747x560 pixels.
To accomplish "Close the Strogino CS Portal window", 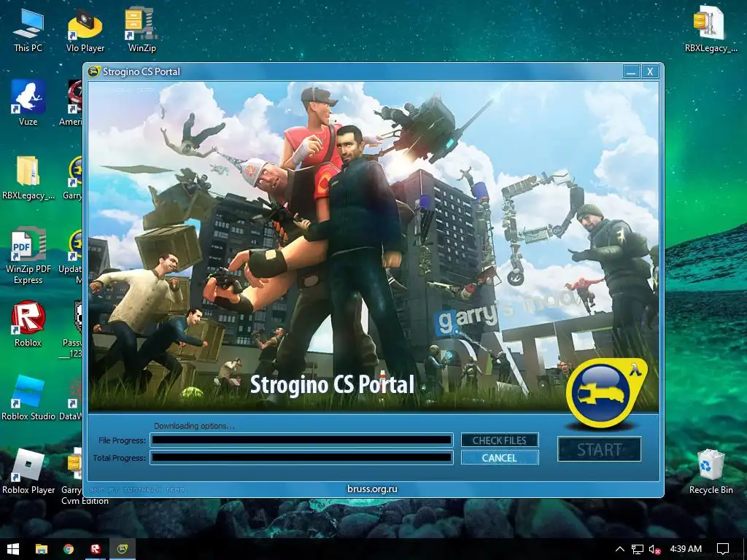I will [x=650, y=71].
